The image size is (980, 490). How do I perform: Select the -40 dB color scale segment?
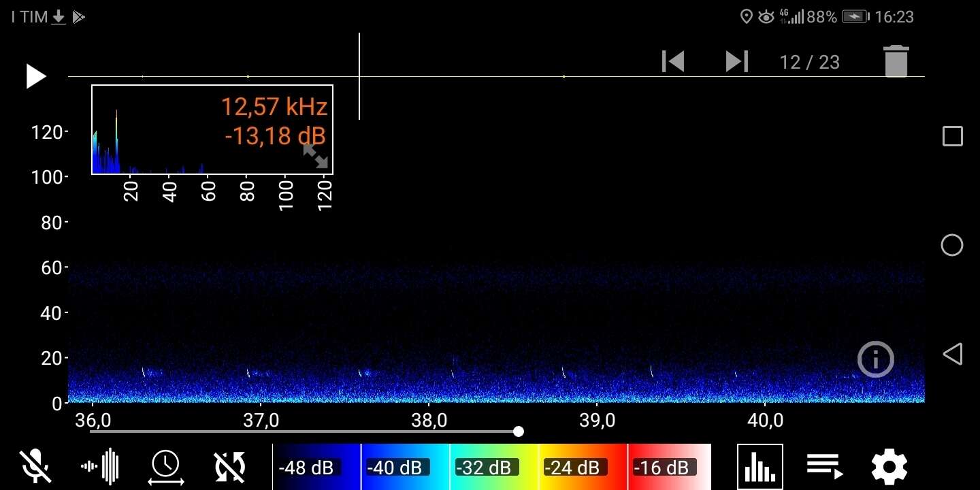[405, 467]
